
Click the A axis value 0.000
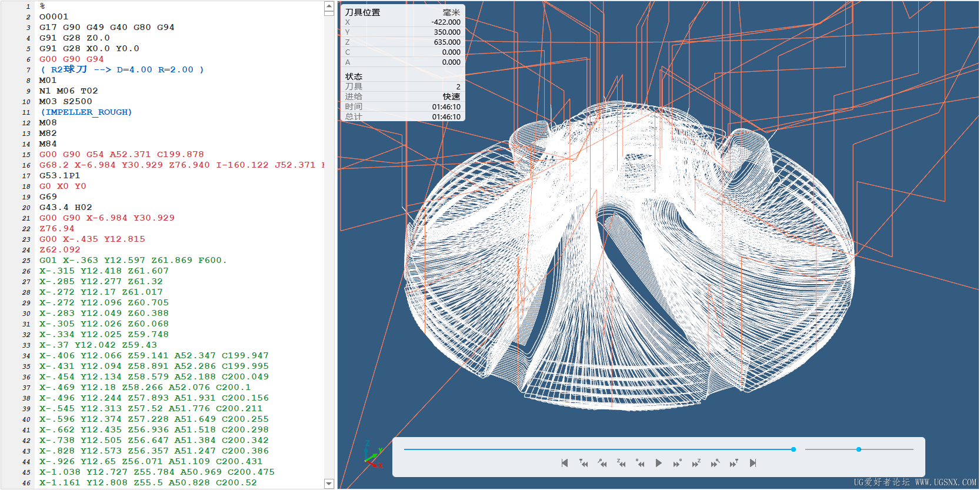[451, 62]
